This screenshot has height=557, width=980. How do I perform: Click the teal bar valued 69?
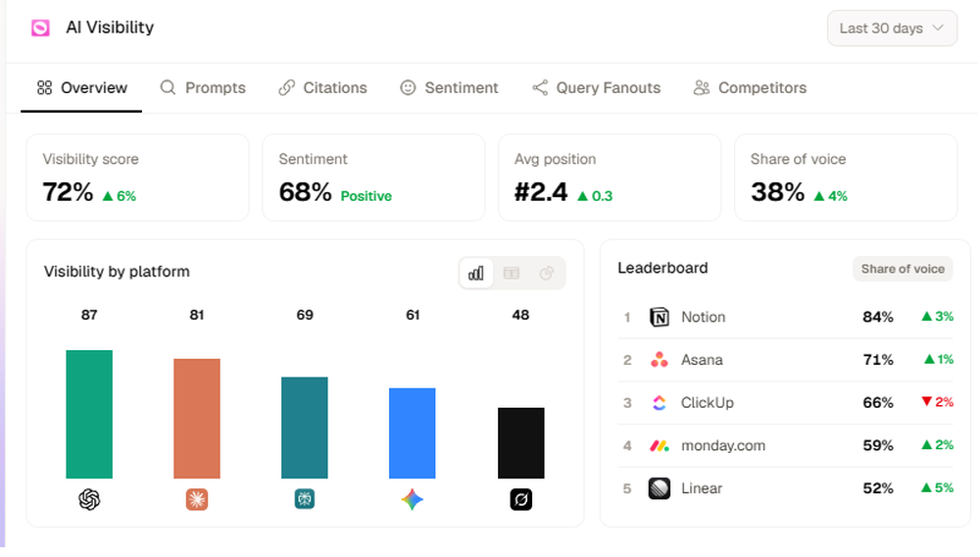[305, 428]
